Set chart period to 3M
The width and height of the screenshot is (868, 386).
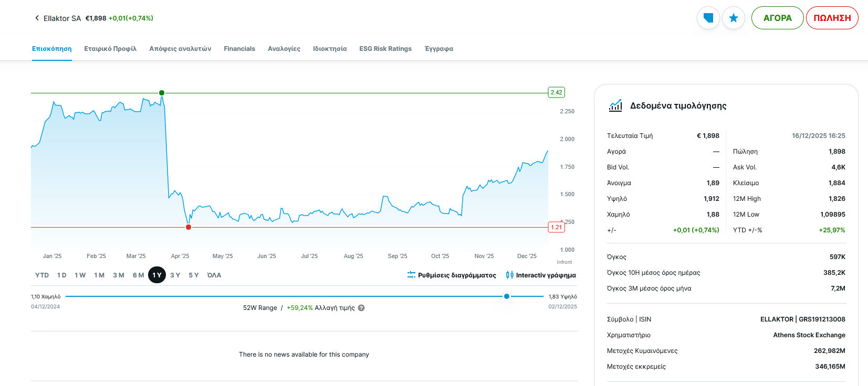coord(119,275)
